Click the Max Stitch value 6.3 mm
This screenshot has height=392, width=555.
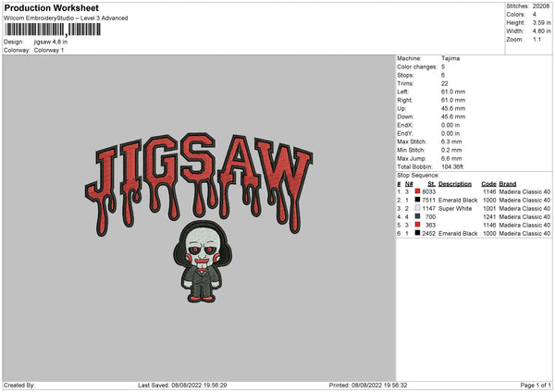tap(451, 141)
